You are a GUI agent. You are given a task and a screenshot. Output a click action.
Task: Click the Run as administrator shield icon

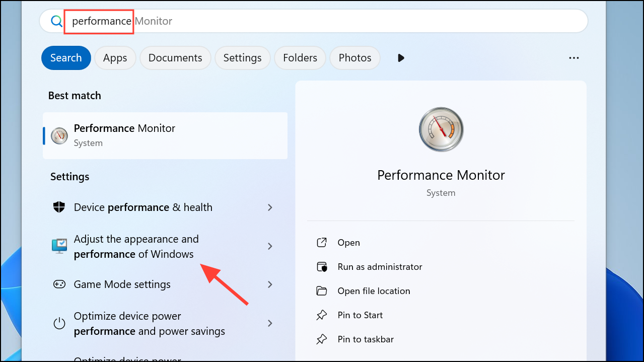(x=322, y=267)
